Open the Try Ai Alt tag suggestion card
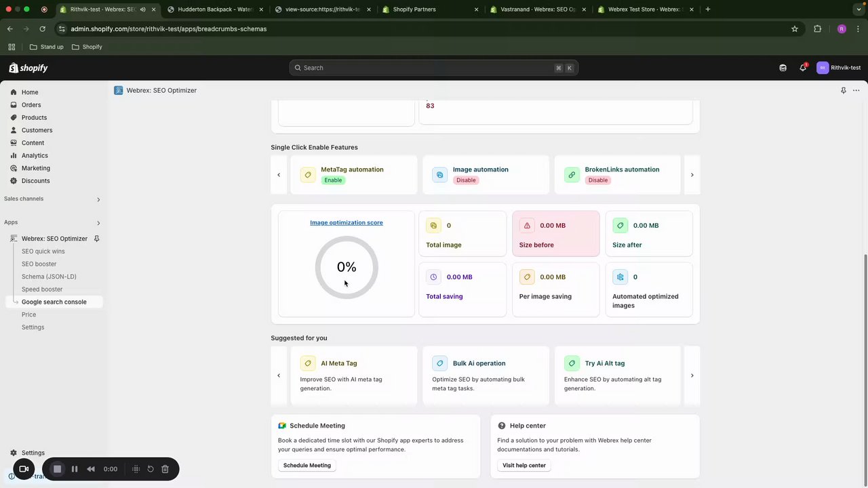Screen dimensions: 868x488 617,375
